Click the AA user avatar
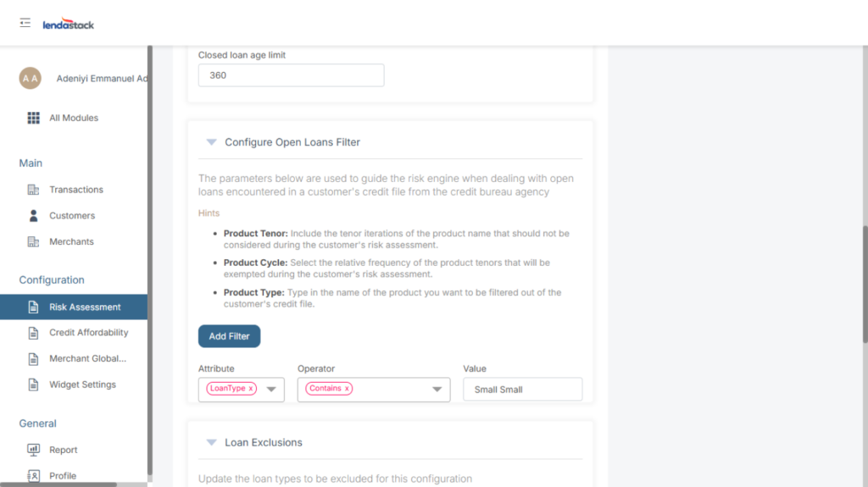Screen dimensions: 868x487 (30, 79)
